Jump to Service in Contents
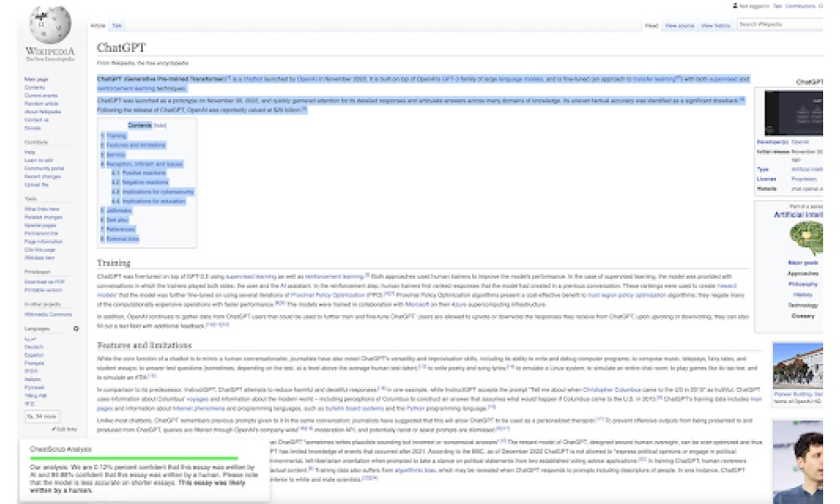The width and height of the screenshot is (840, 504). pyautogui.click(x=116, y=155)
